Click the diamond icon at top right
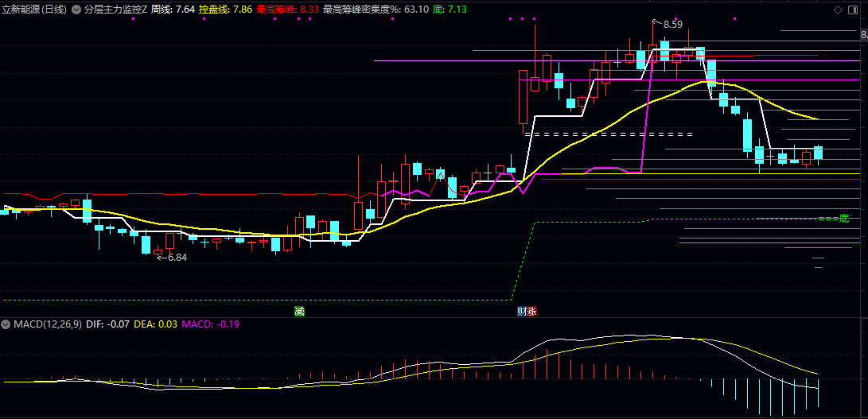This screenshot has height=419, width=868. click(838, 10)
